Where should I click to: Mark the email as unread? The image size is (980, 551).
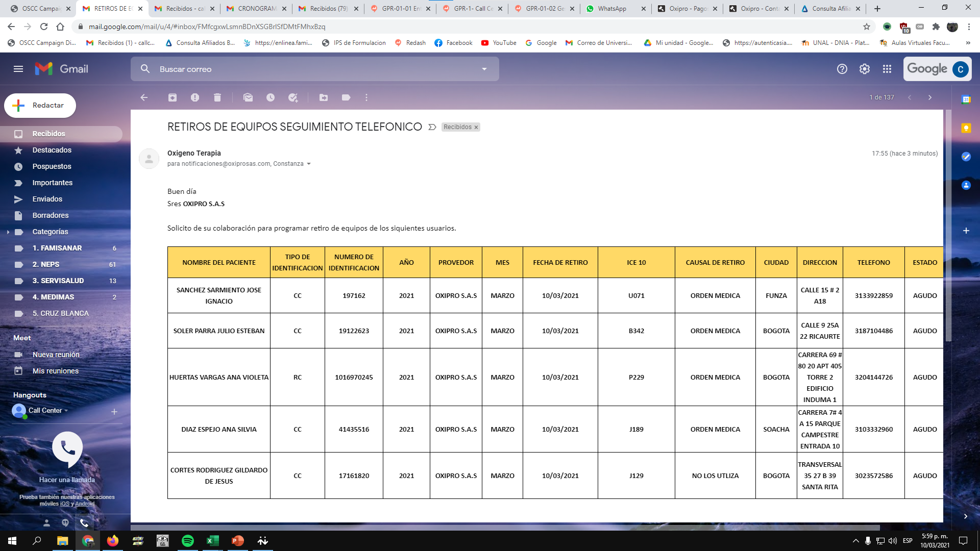248,97
